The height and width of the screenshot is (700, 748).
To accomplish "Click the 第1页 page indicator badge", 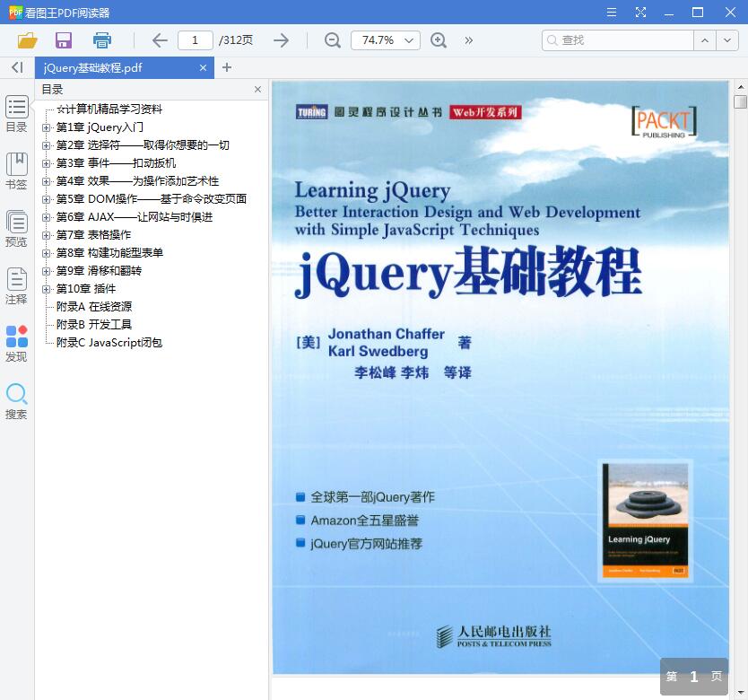I will (x=694, y=676).
